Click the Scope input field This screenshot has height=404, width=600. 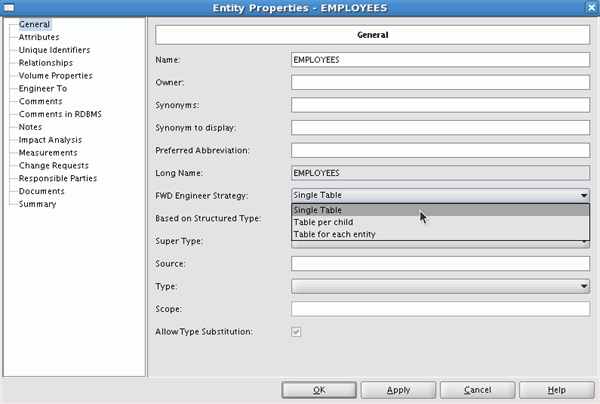(440, 309)
